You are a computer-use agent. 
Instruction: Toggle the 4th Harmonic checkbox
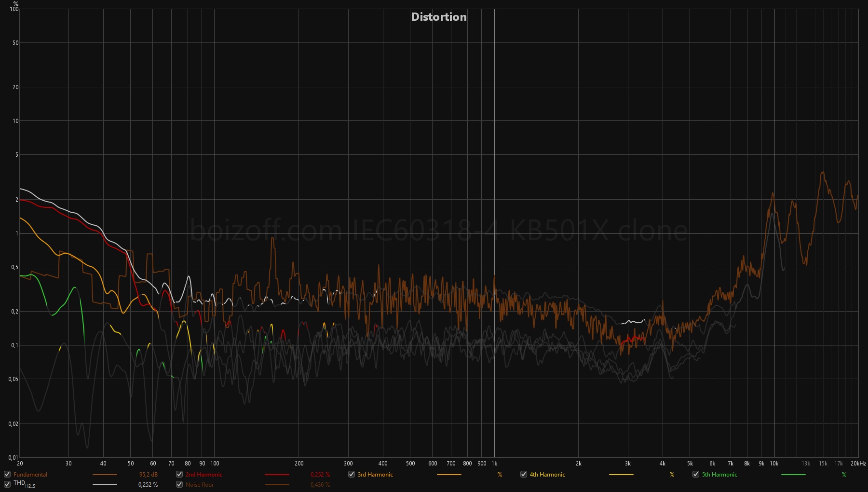[524, 474]
